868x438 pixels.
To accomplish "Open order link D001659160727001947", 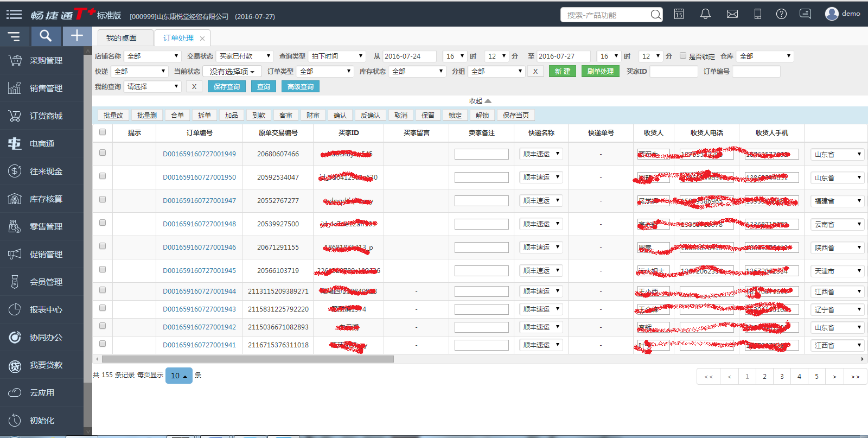I will [x=199, y=201].
